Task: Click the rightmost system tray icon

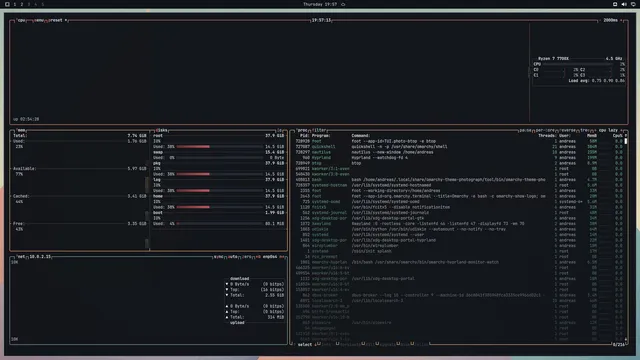Action: point(633,4)
